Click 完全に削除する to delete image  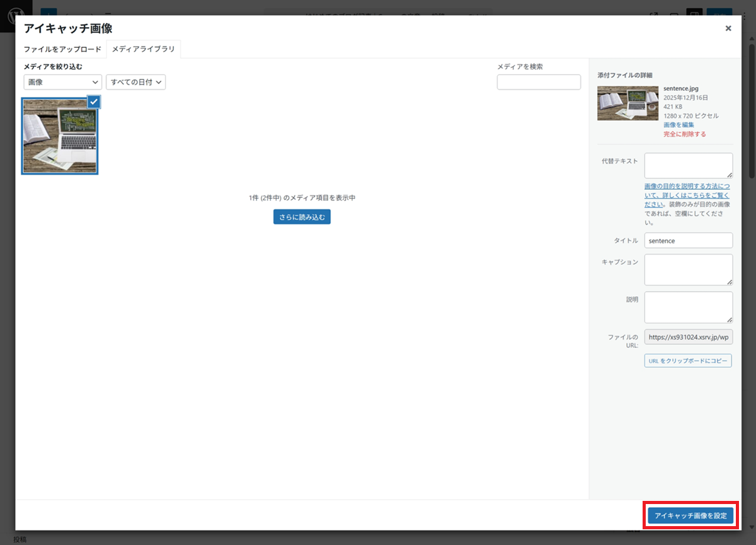(x=684, y=134)
